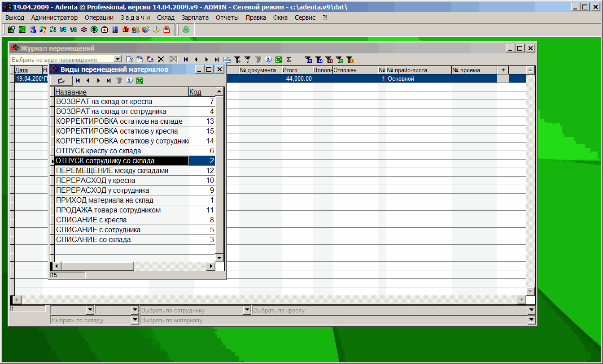Click the green clover icon in toolbar
This screenshot has height=364, width=603.
186,30
